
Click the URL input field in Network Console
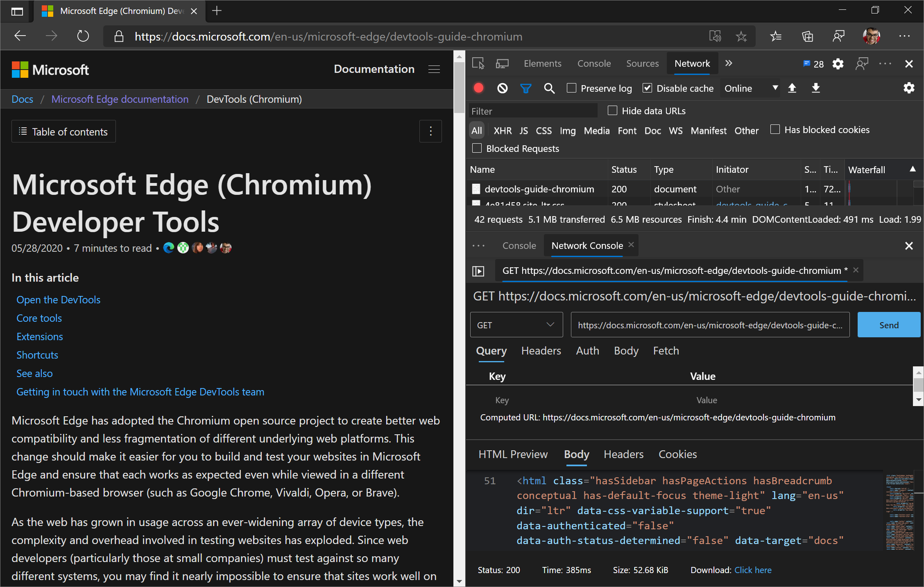pos(711,325)
